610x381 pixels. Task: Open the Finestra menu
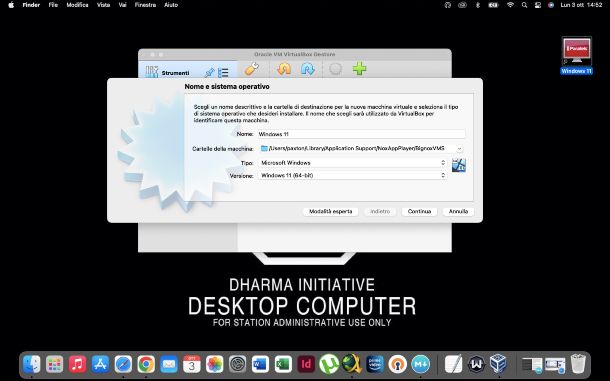pos(145,5)
